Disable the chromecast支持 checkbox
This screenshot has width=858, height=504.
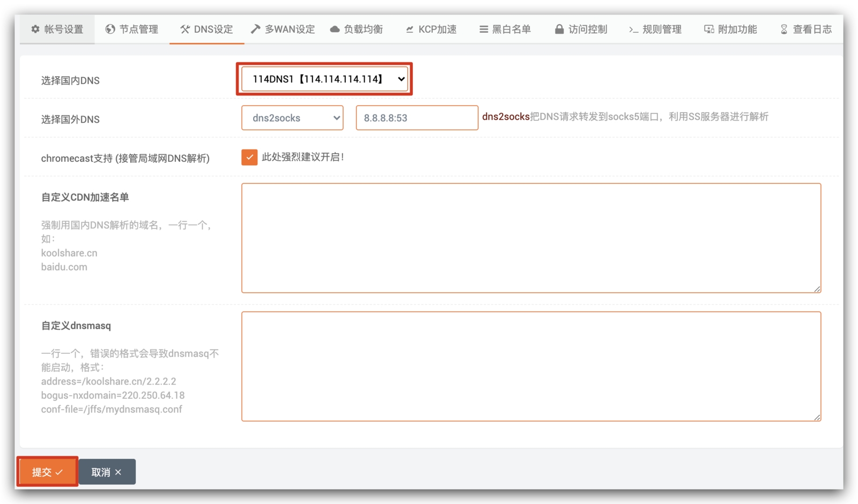249,157
